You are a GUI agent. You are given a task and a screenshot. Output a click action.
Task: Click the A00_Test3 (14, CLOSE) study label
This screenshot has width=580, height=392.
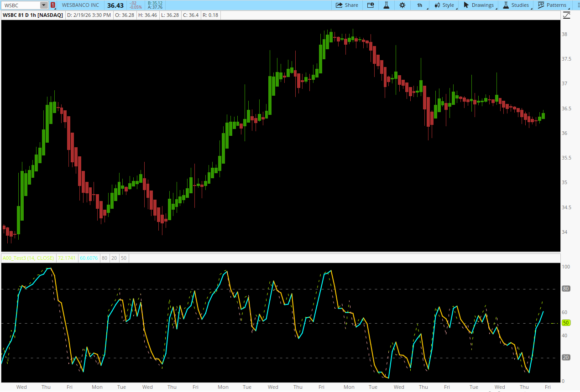coord(28,258)
